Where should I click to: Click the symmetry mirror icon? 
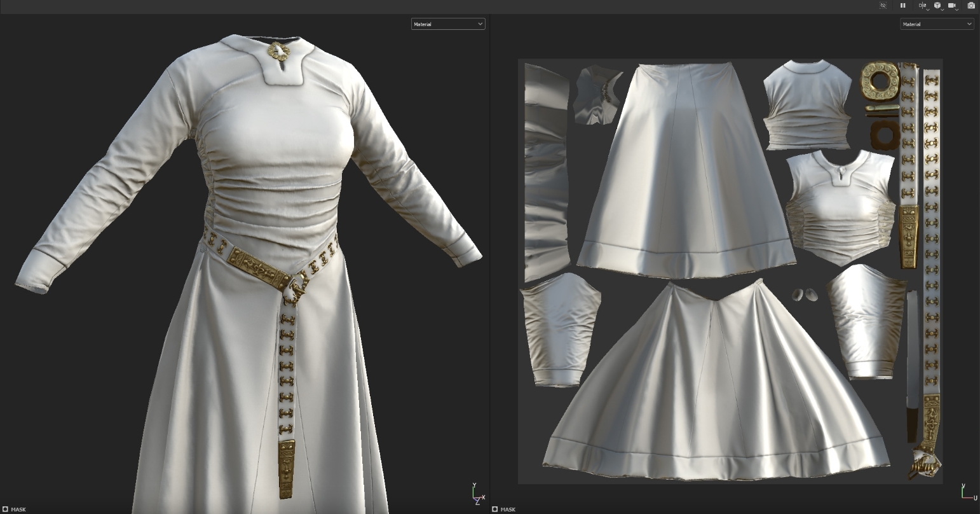[x=922, y=6]
